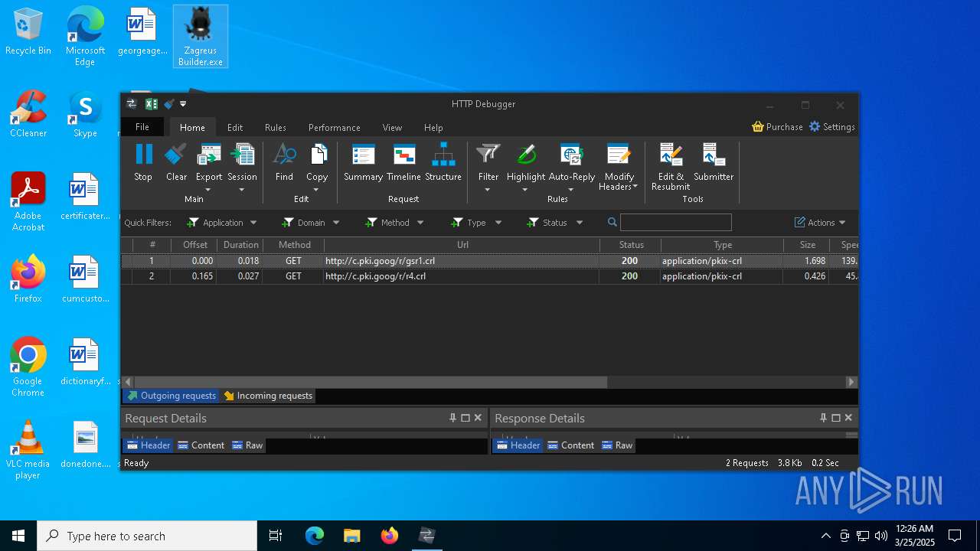Open the quick access toolbar customize arrow
The width and height of the screenshot is (980, 551).
183,104
